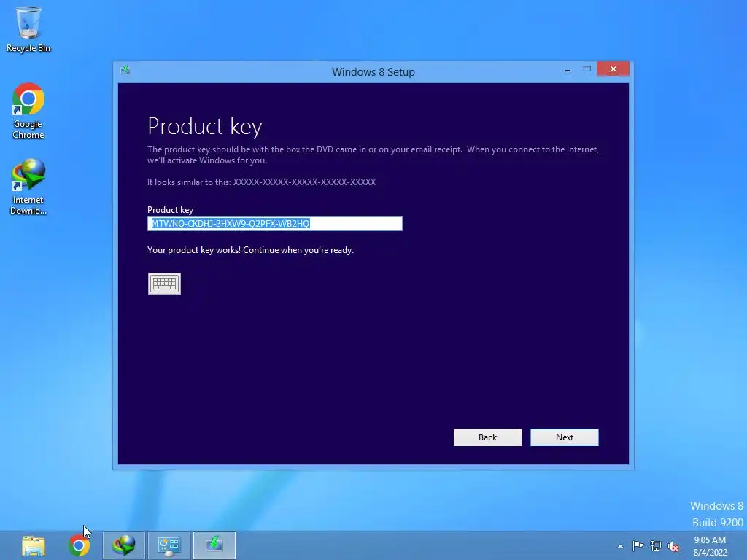This screenshot has width=747, height=560.
Task: Activate Windows 8 Setup taskbar button
Action: (x=214, y=545)
